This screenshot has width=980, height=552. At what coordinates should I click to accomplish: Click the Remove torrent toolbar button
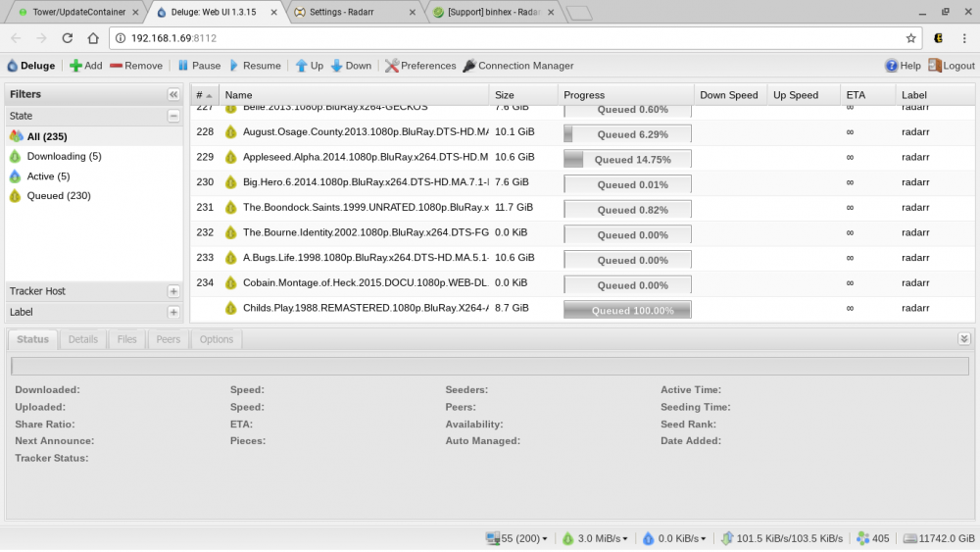click(x=135, y=66)
